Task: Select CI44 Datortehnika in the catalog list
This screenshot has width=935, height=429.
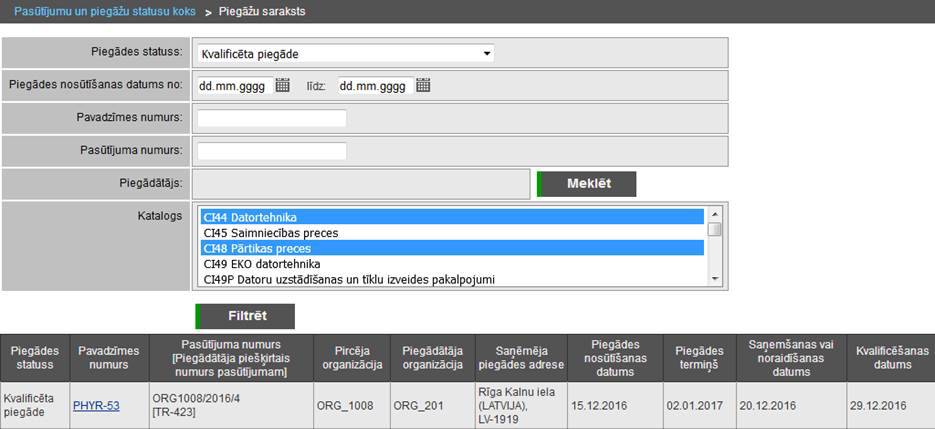Action: 452,217
